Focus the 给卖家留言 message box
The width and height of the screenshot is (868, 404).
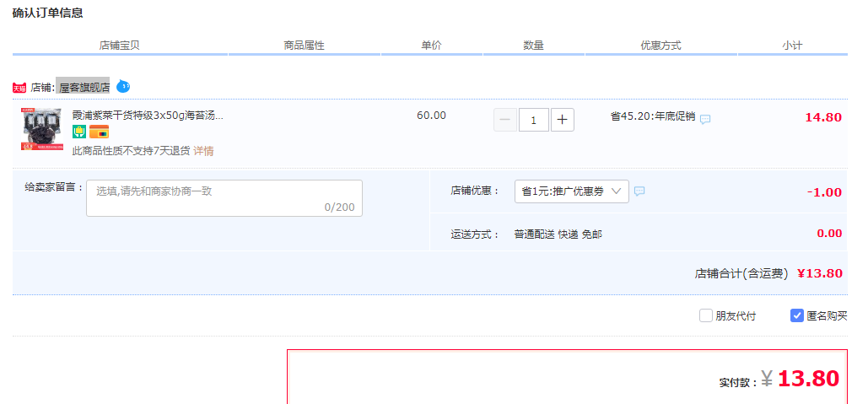point(224,198)
